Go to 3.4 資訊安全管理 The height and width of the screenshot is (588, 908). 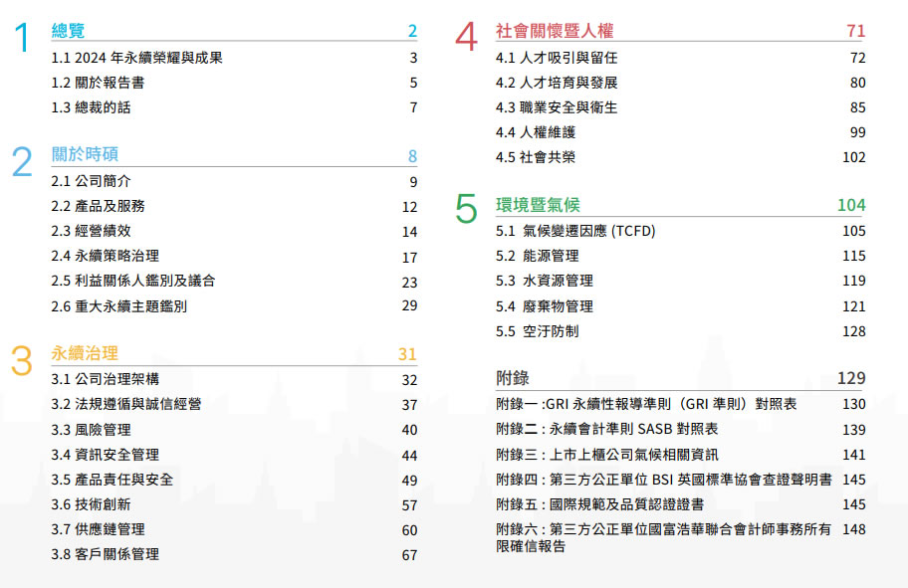coord(105,455)
